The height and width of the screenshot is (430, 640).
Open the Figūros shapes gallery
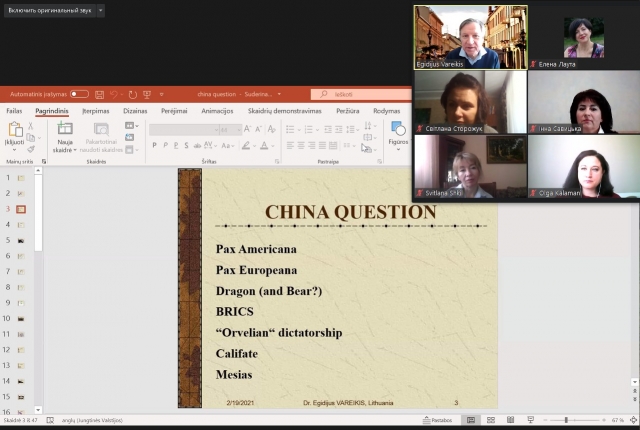pos(398,130)
